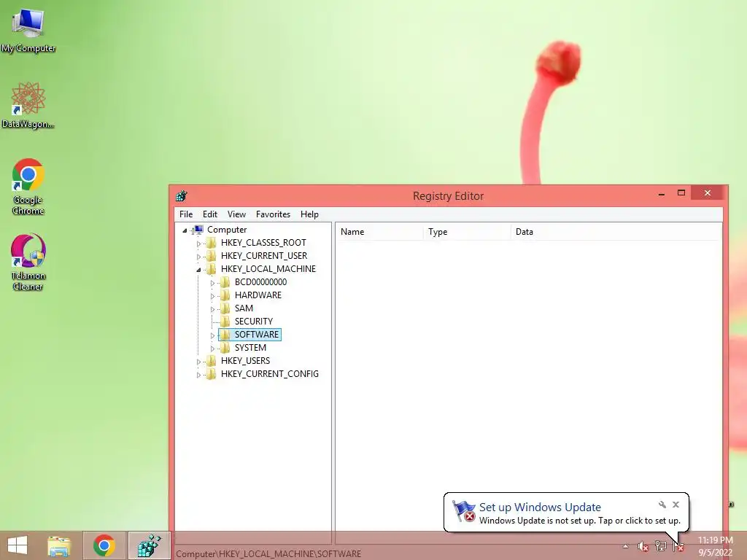Click the Registry Editor title bar icon
Viewport: 747px width, 560px height.
(182, 195)
